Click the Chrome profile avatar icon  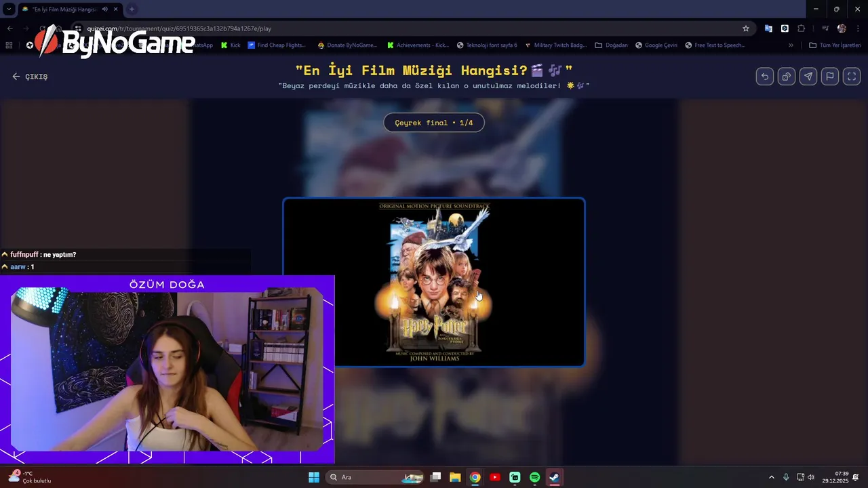(x=842, y=28)
